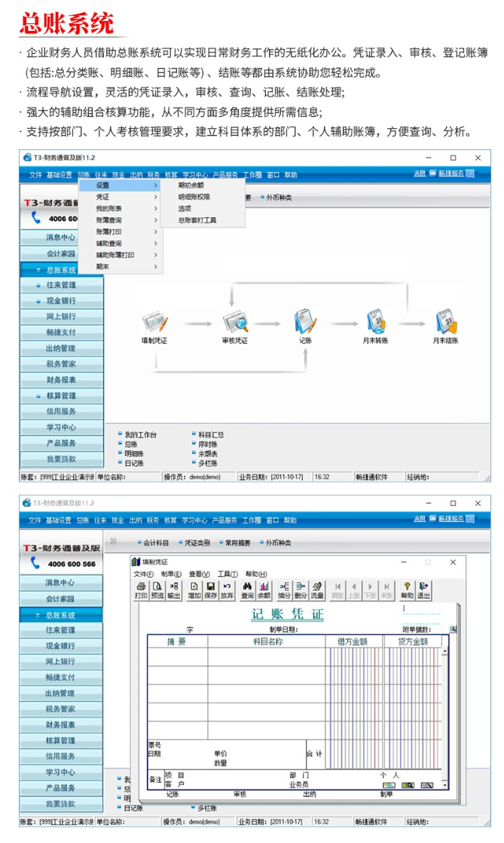Click 网上银行 sidebar button in lower window

(x=61, y=661)
